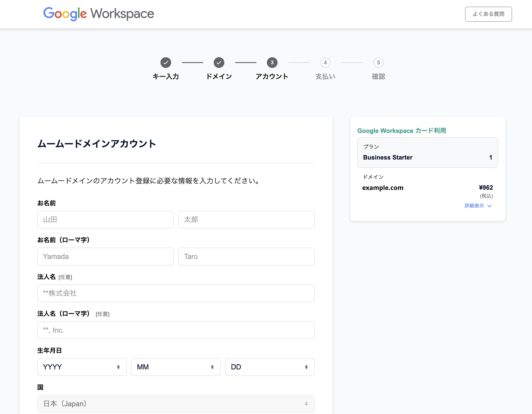Click the Business Starter plan box
This screenshot has height=414, width=532.
(428, 153)
